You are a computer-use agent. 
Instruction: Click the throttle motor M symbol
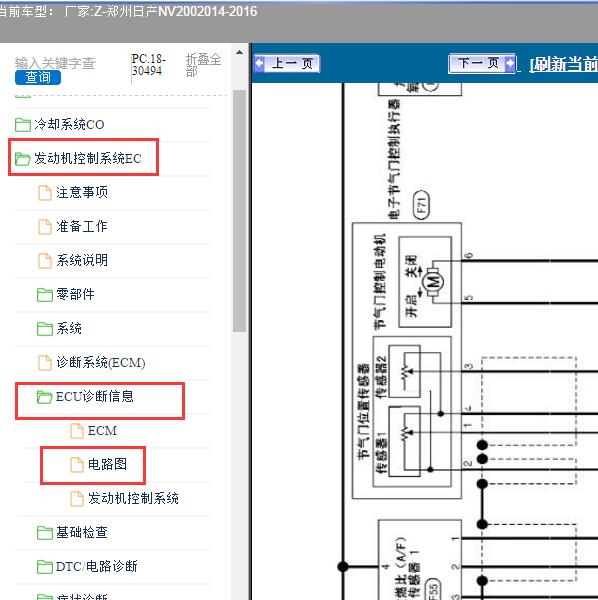tap(433, 282)
